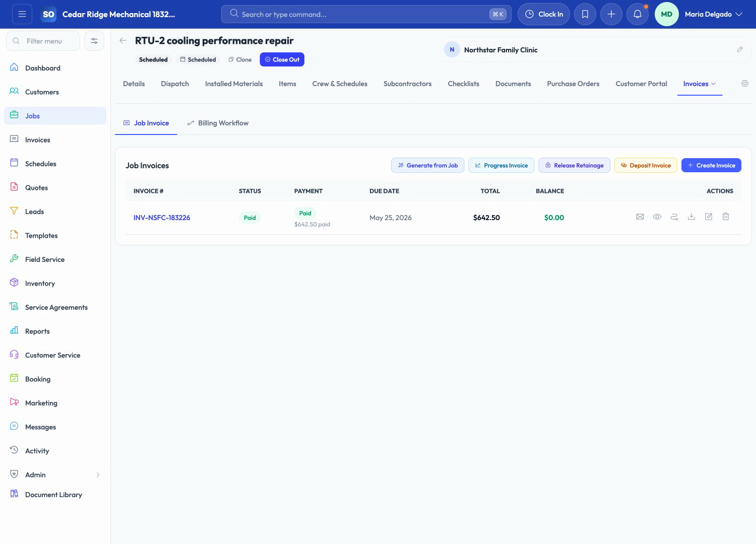Open Customers in the sidebar
756x544 pixels.
(x=55, y=92)
